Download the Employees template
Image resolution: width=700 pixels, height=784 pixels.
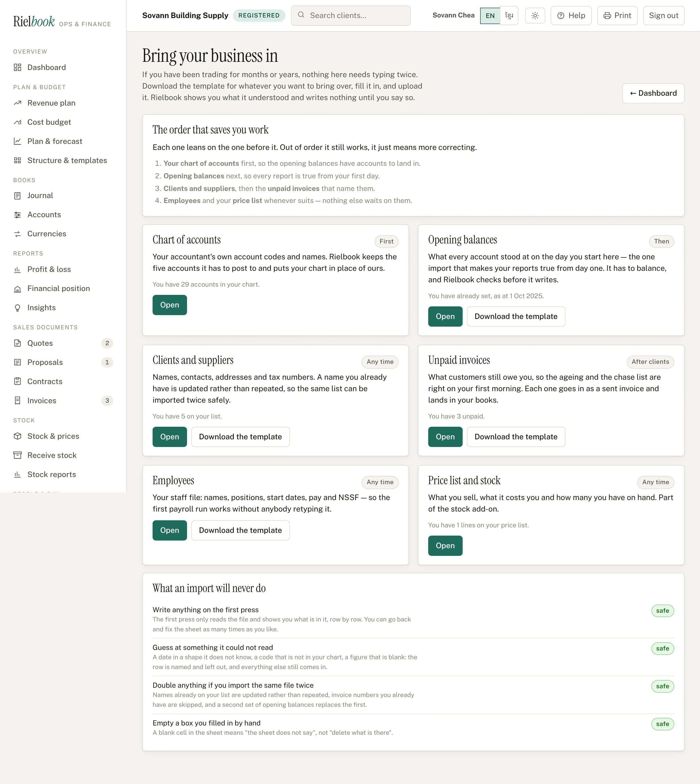click(x=240, y=530)
